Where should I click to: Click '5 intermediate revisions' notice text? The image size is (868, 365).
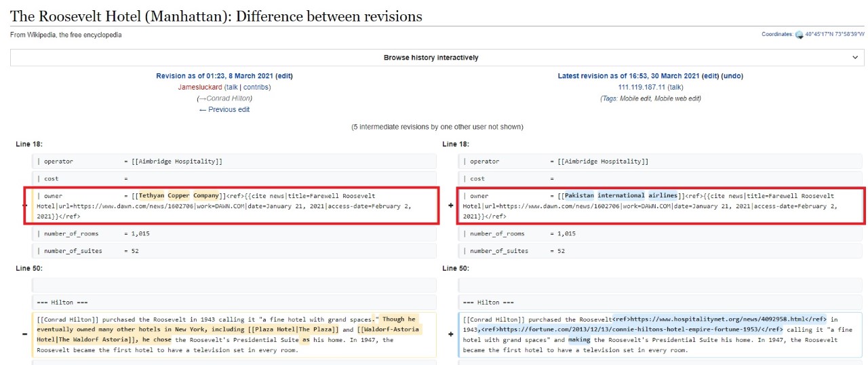[x=437, y=127]
